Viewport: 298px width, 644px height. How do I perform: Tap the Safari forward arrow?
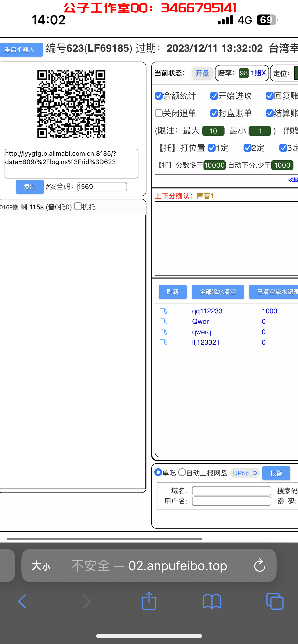(x=87, y=601)
